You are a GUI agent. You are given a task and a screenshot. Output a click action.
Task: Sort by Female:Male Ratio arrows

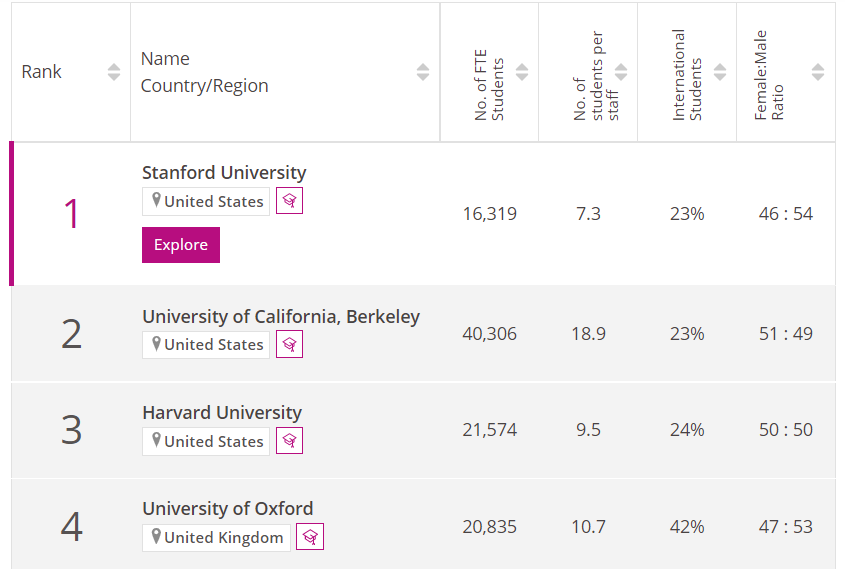coord(818,72)
